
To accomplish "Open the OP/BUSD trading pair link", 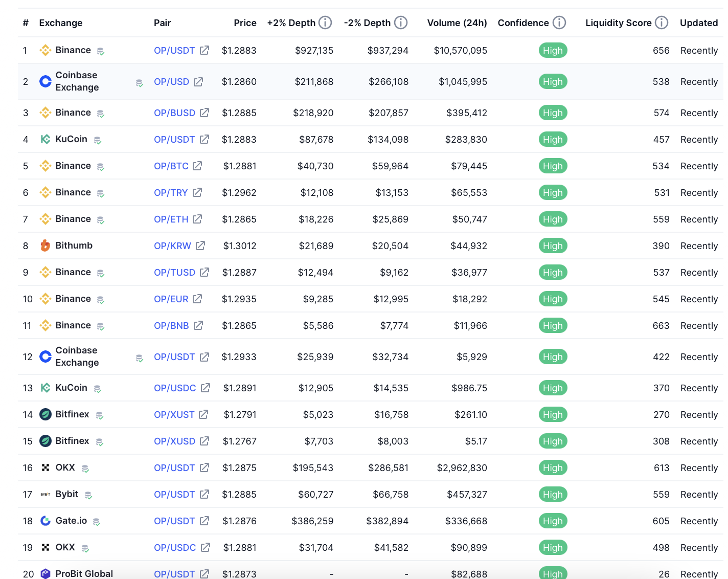I will tap(174, 113).
